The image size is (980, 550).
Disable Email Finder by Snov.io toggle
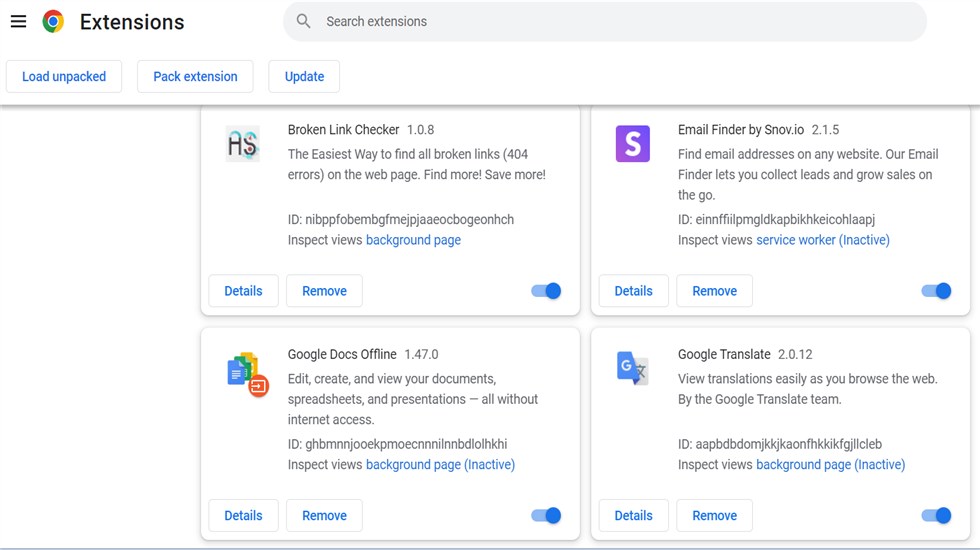pyautogui.click(x=936, y=291)
